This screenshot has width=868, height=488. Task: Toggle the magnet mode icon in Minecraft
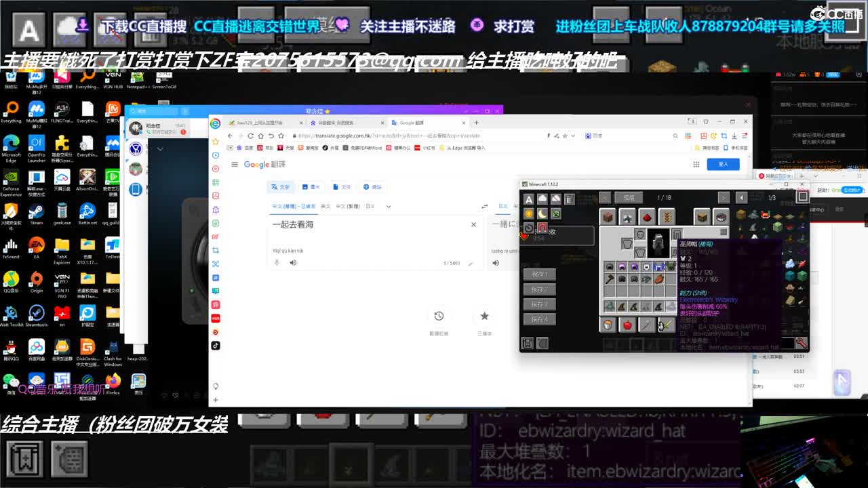tap(542, 228)
